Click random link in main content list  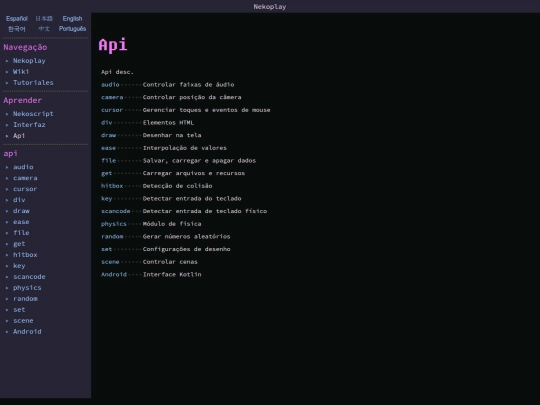click(x=112, y=237)
